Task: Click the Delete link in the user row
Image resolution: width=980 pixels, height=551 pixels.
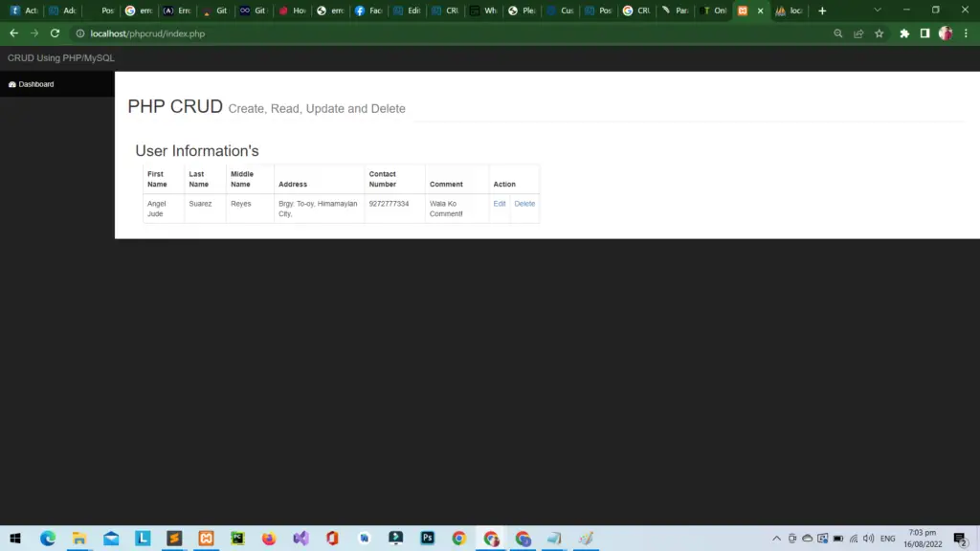Action: [x=524, y=204]
